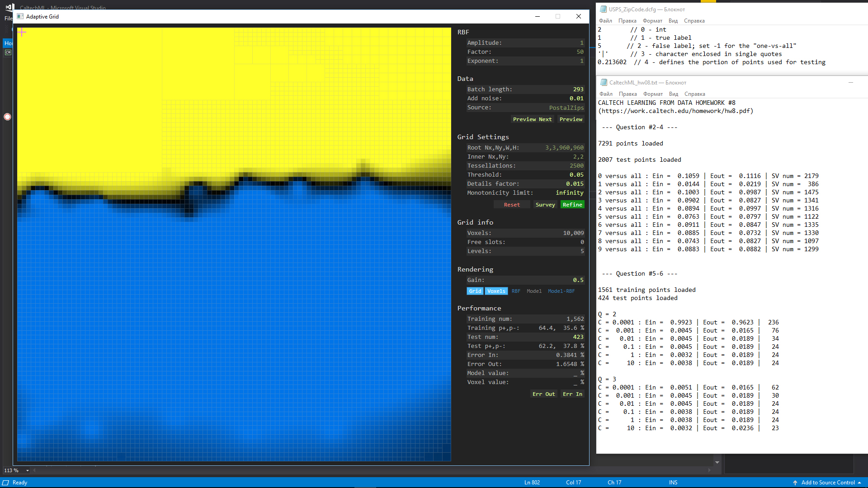868x488 pixels.
Task: Enable the Model-RBF rendering mode
Action: 561,291
